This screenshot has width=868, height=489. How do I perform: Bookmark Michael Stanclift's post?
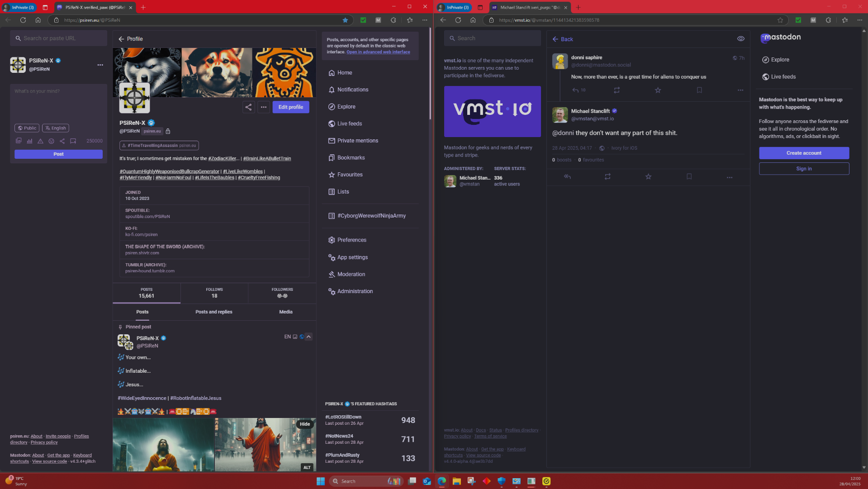[x=689, y=177]
